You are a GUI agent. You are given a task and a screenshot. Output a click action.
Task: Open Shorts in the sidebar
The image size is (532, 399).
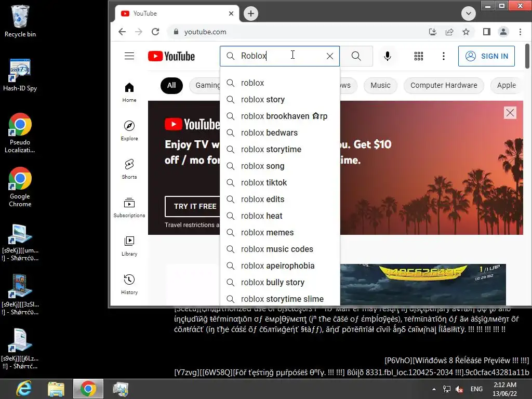click(129, 169)
